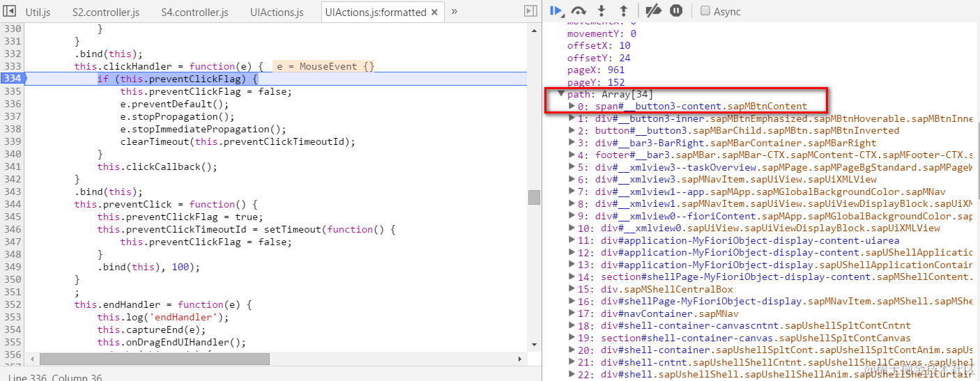Viewport: 980px width, 381px height.
Task: Deactivate breakpoints icon
Action: click(x=653, y=10)
